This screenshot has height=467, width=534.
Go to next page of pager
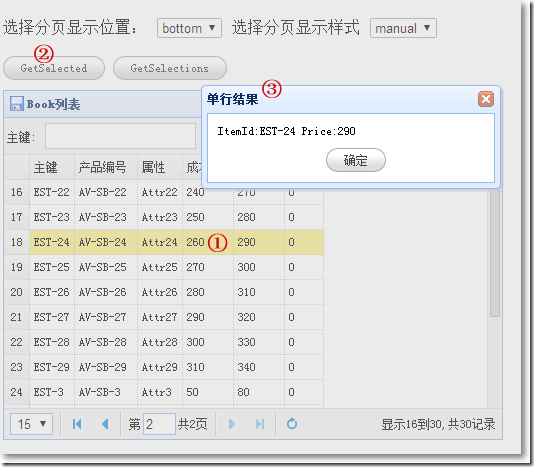coord(232,424)
